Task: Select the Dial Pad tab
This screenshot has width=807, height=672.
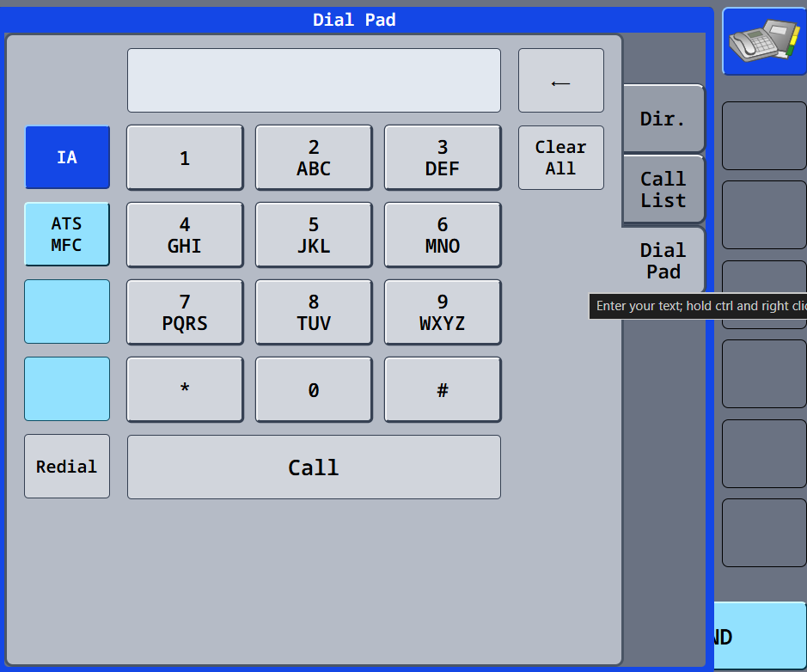Action: click(663, 260)
